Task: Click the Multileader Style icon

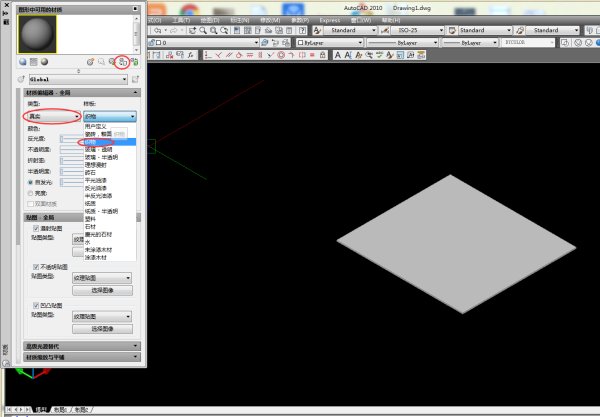Action: (520, 30)
